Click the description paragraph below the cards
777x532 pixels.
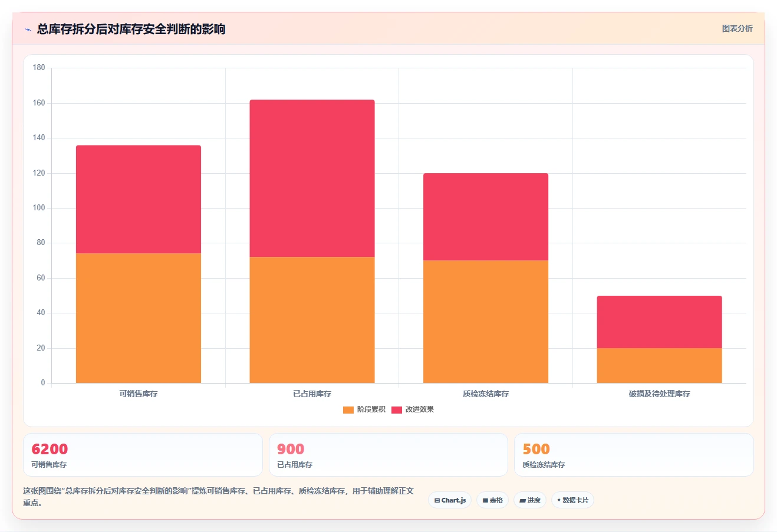[218, 497]
